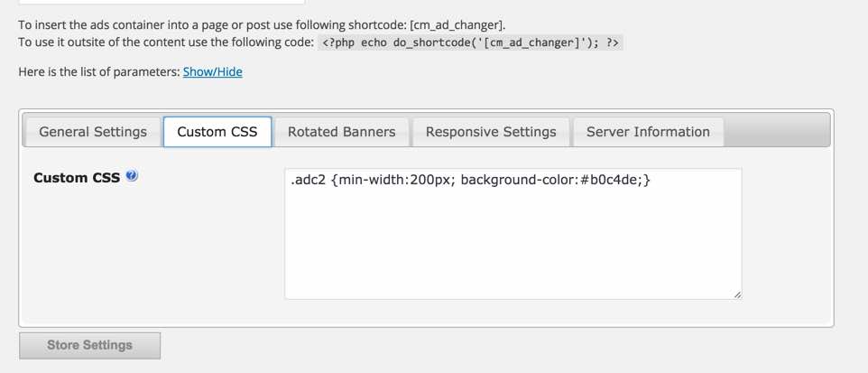
Task: Click the "Here is the list of parameters" text
Action: (x=99, y=71)
